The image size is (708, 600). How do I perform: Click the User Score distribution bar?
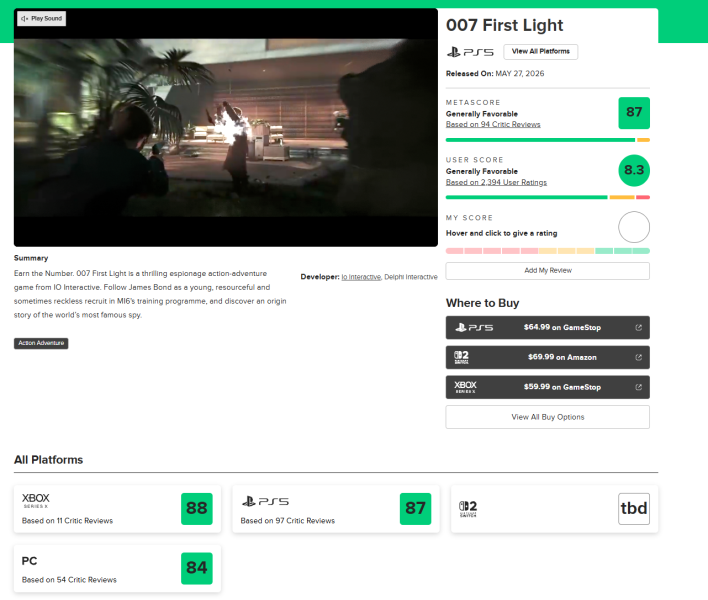(547, 197)
